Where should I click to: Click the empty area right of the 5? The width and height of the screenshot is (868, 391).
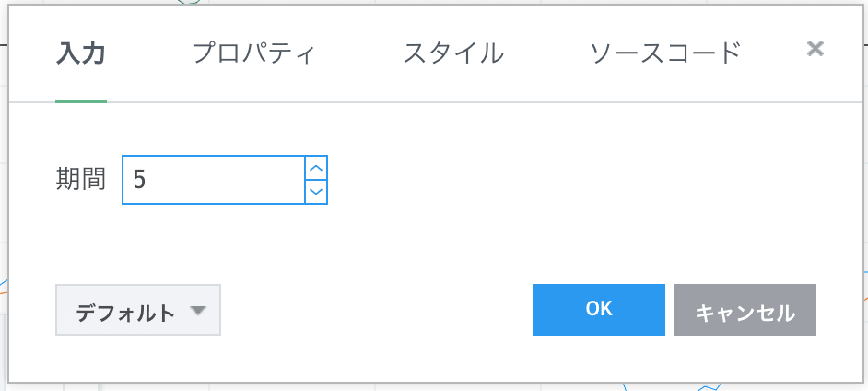click(230, 179)
